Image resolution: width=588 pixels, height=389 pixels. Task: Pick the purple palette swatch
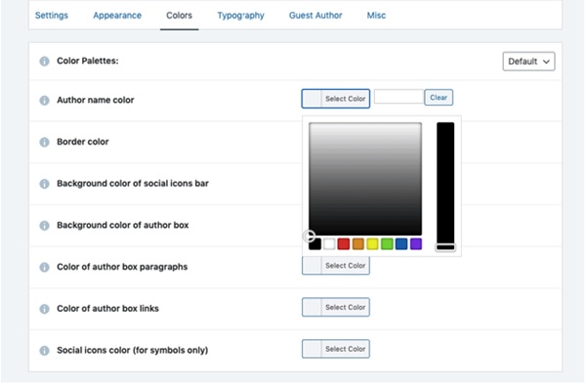[416, 243]
